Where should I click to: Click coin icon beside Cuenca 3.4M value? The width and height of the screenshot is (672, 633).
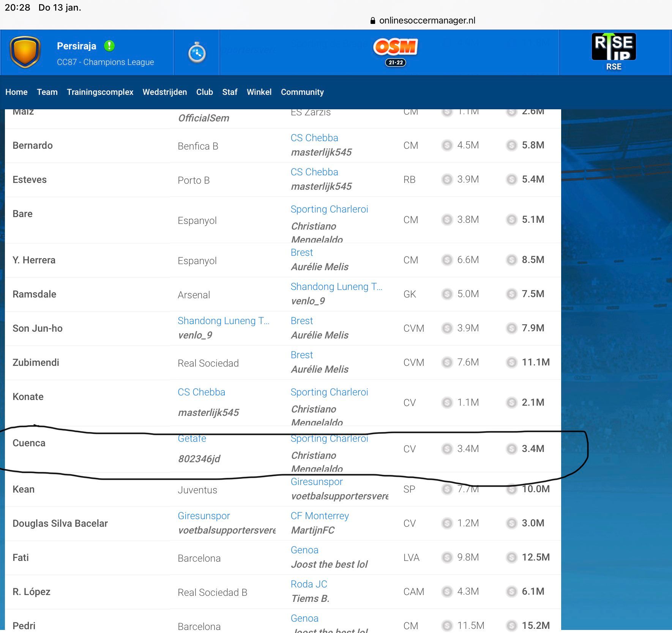tap(447, 449)
